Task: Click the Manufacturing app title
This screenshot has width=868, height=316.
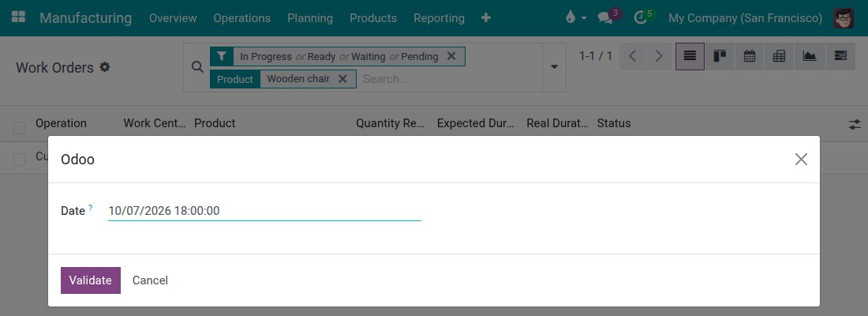Action: 86,17
